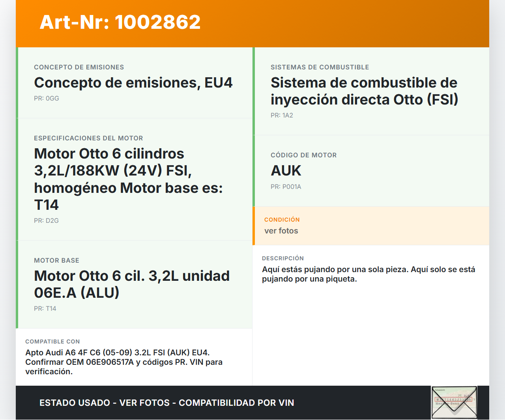
Task: Click the 'PR: 0GG' code text
Action: [47, 99]
